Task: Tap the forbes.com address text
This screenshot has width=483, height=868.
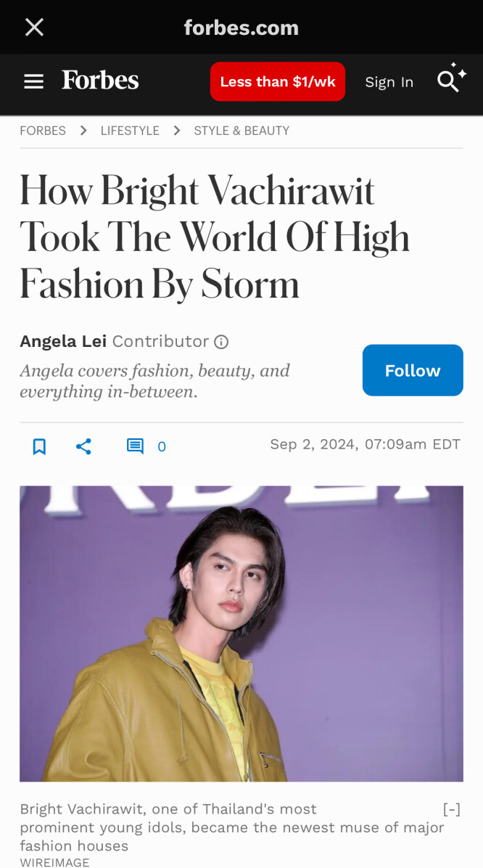Action: [x=241, y=28]
